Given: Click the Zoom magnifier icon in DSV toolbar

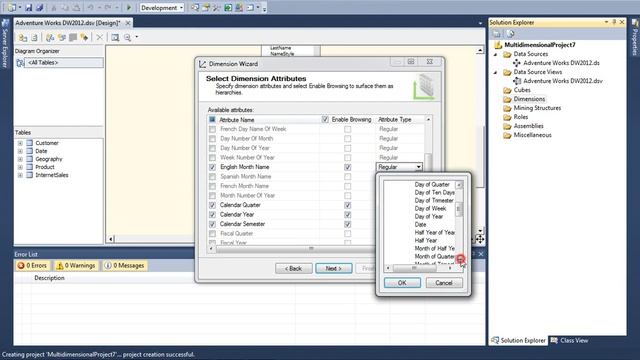Looking at the screenshot, I should (x=127, y=38).
